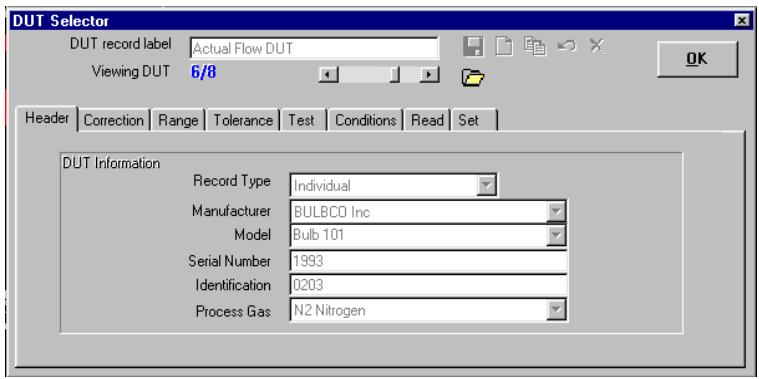
Task: Close the DUT Selector window
Action: [x=741, y=21]
